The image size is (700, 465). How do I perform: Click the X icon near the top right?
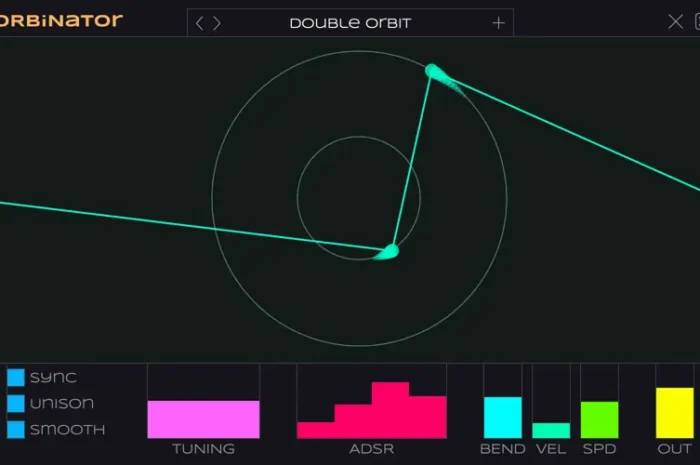pos(675,21)
